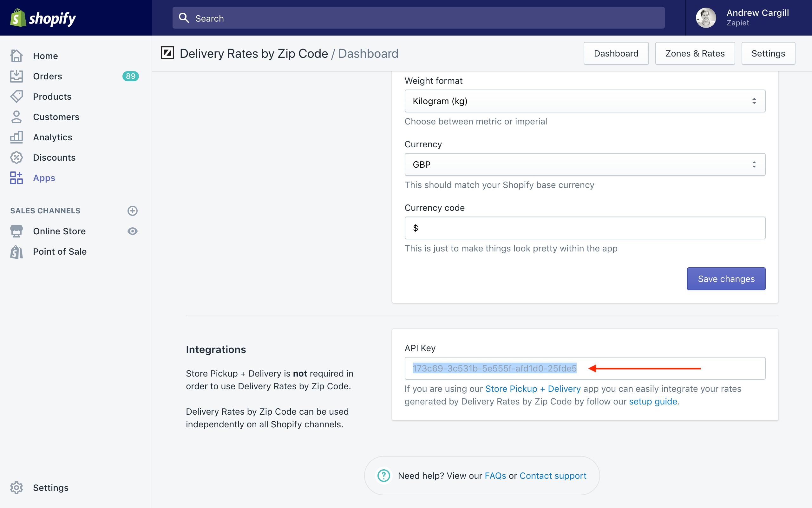Click the 89 orders badge
This screenshot has width=812, height=508.
click(131, 76)
